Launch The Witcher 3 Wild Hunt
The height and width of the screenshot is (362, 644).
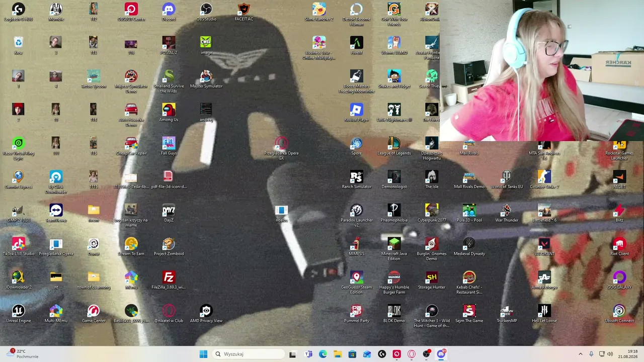point(431,316)
